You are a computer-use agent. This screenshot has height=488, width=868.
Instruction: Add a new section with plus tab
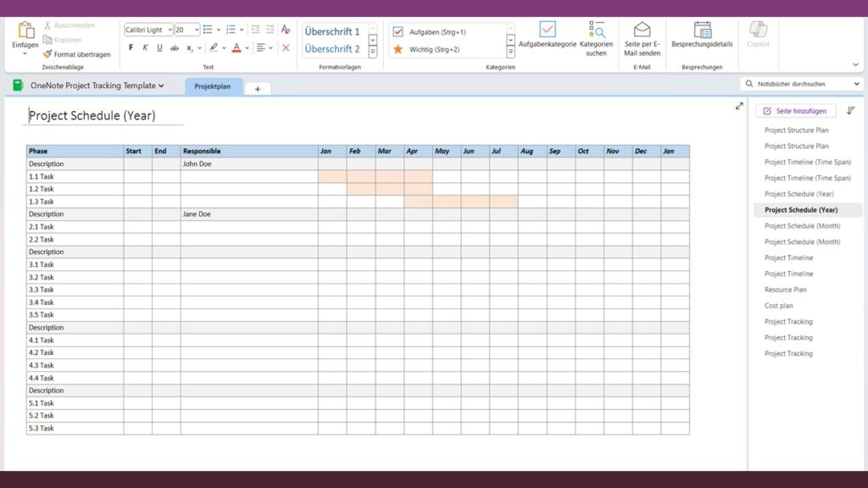(x=258, y=88)
